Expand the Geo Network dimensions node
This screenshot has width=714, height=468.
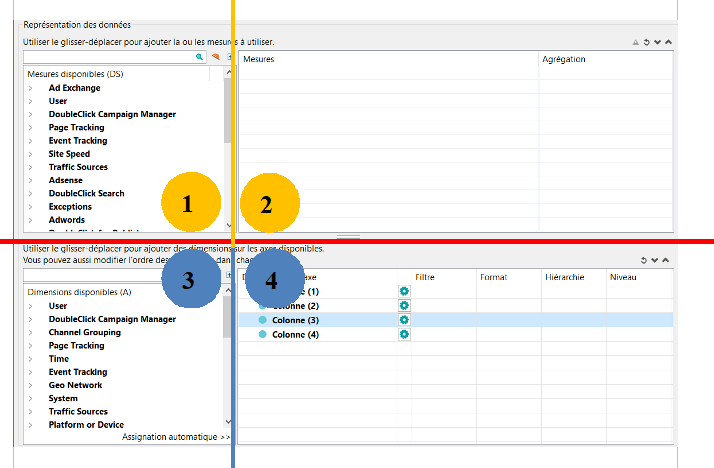click(x=30, y=385)
